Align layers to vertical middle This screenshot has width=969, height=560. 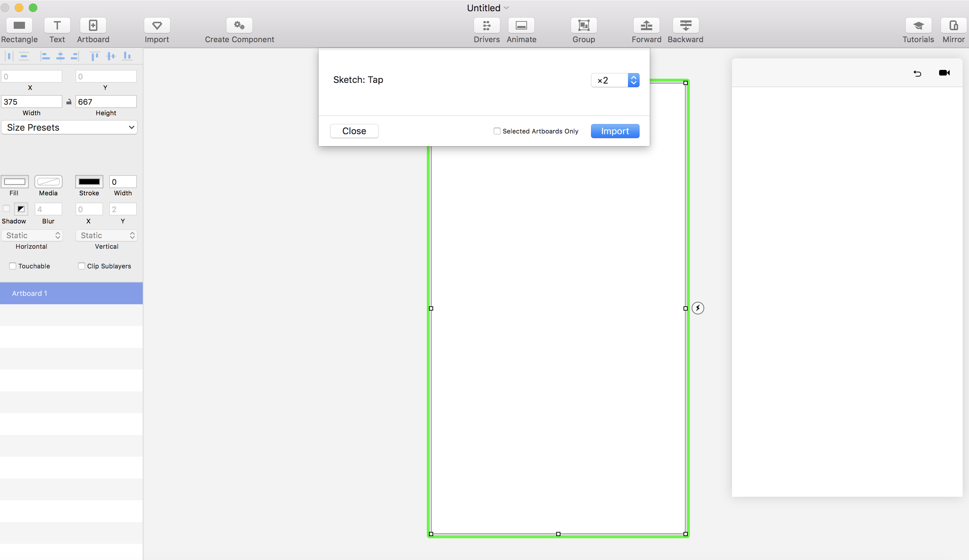[111, 57]
